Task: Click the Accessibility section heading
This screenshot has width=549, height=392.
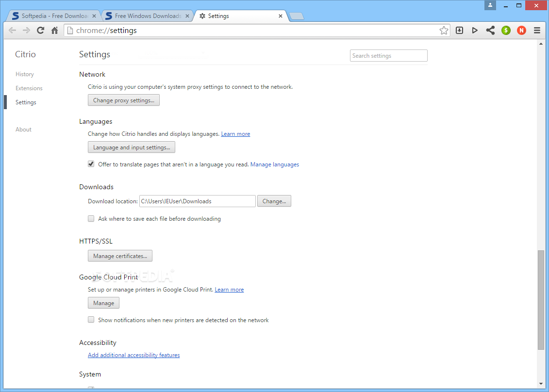Action: tap(98, 343)
